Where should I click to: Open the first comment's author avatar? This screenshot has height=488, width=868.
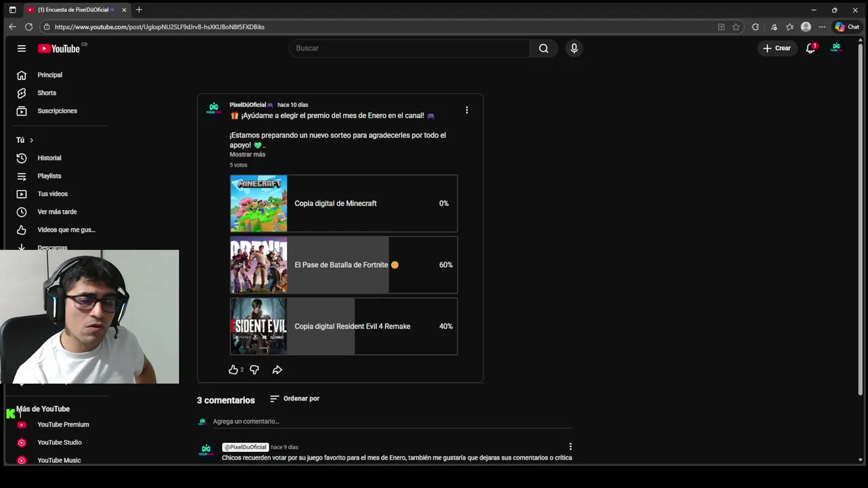click(205, 451)
